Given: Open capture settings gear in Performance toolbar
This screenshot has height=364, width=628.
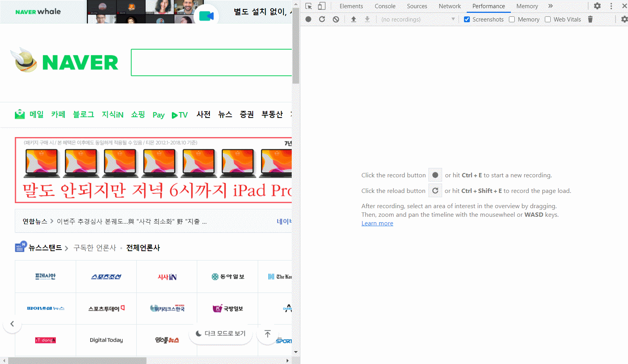Looking at the screenshot, I should (624, 19).
